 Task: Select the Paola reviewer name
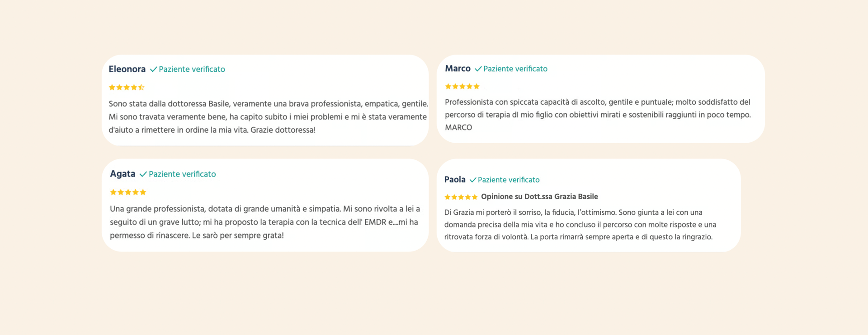pos(455,180)
